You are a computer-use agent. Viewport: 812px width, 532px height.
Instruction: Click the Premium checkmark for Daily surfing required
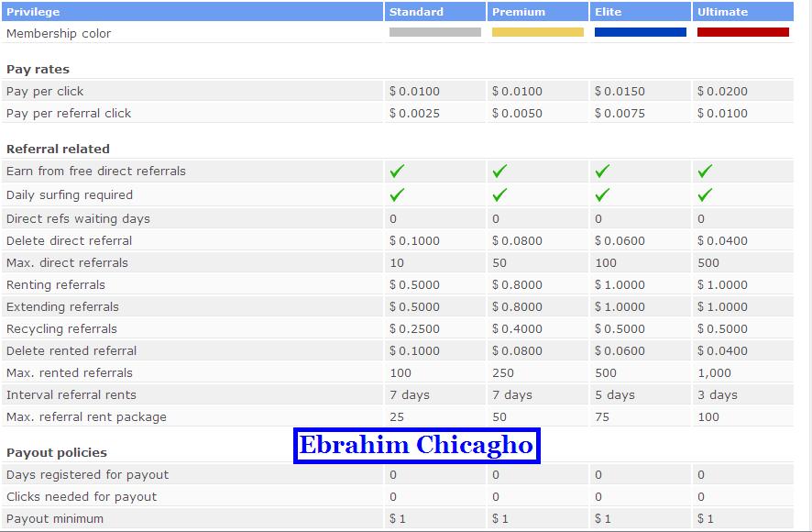[x=499, y=195]
